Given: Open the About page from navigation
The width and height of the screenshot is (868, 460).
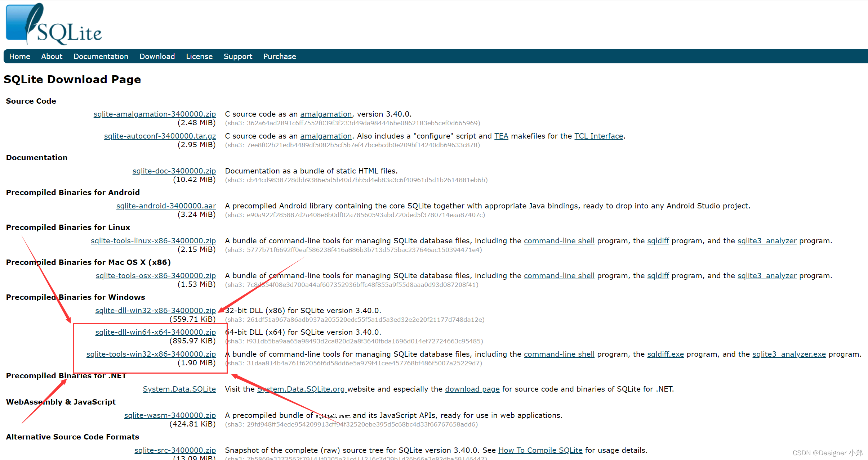Looking at the screenshot, I should (52, 56).
